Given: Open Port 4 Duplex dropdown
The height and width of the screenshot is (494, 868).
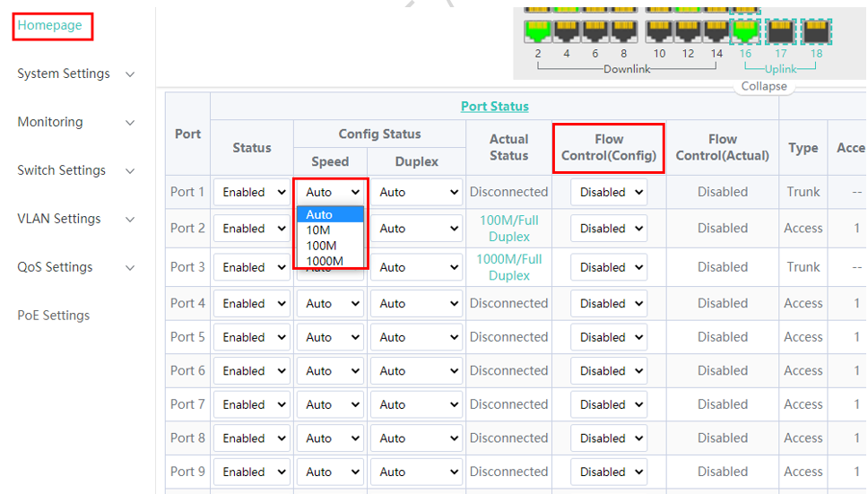Looking at the screenshot, I should tap(416, 304).
